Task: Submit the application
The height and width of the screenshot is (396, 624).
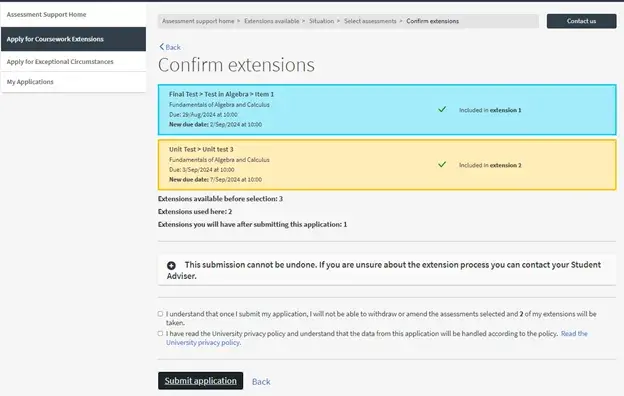Action: (x=201, y=381)
